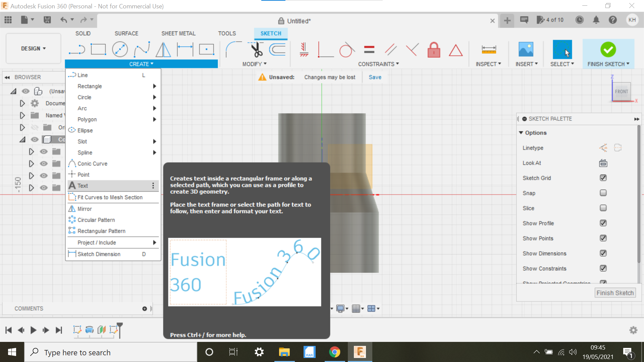The image size is (644, 362).
Task: Apply the Perpendicular constraint
Action: pyautogui.click(x=412, y=50)
